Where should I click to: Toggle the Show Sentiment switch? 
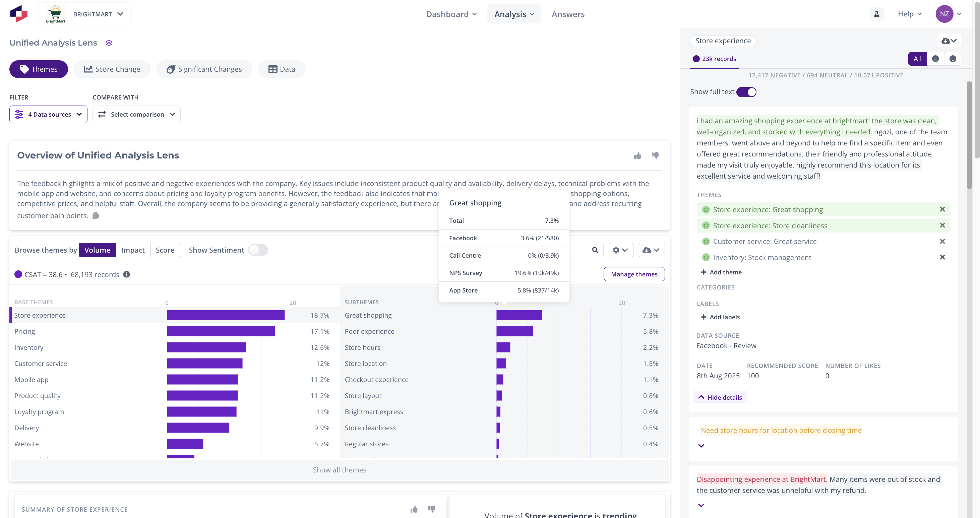coord(258,250)
